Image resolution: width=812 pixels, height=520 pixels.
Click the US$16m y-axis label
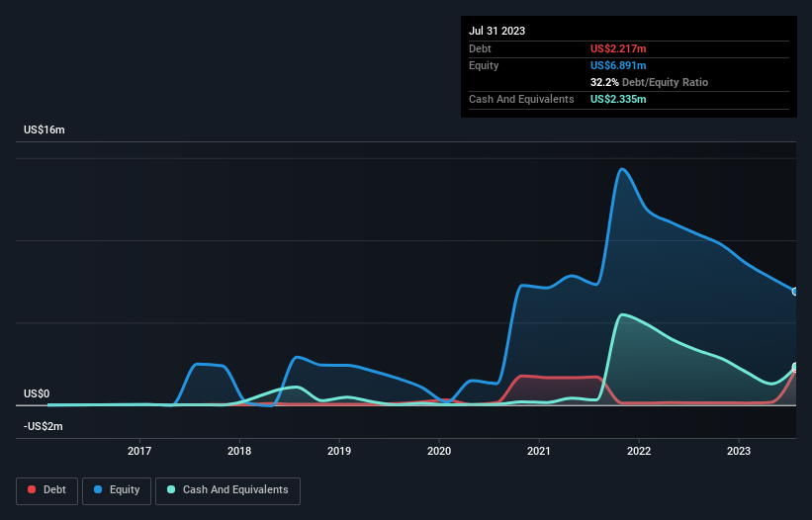[x=45, y=130]
